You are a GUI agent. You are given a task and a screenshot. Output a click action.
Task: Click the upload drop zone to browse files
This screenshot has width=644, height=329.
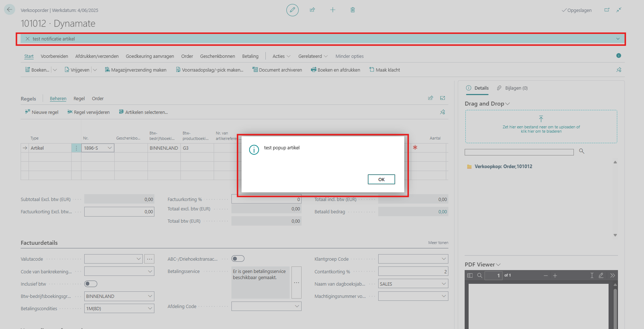coord(541,127)
